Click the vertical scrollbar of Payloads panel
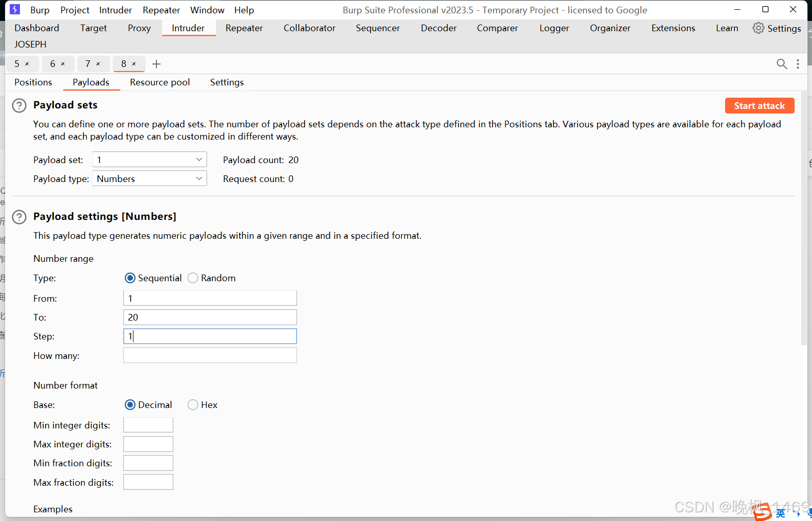This screenshot has height=521, width=812. 804,219
